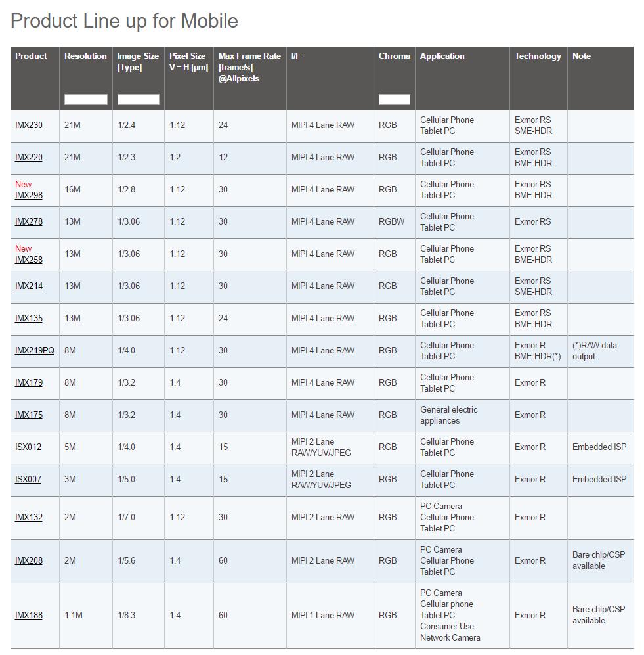This screenshot has width=644, height=655.
Task: Follow the IMX258 product link
Action: (x=29, y=260)
